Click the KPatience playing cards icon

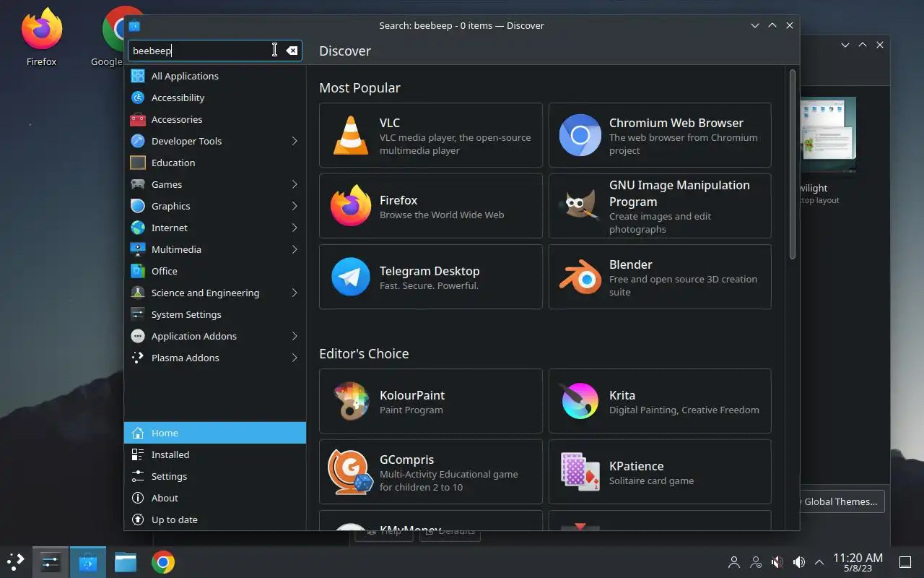coord(580,472)
